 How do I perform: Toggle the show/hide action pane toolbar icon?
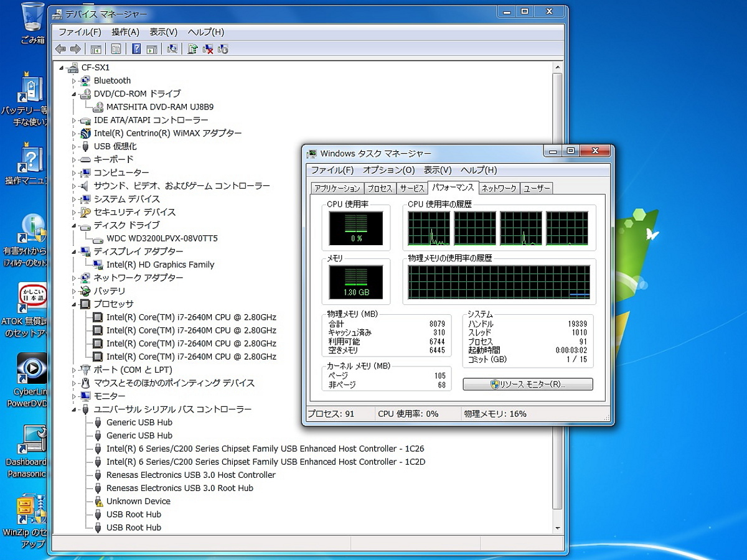(151, 49)
